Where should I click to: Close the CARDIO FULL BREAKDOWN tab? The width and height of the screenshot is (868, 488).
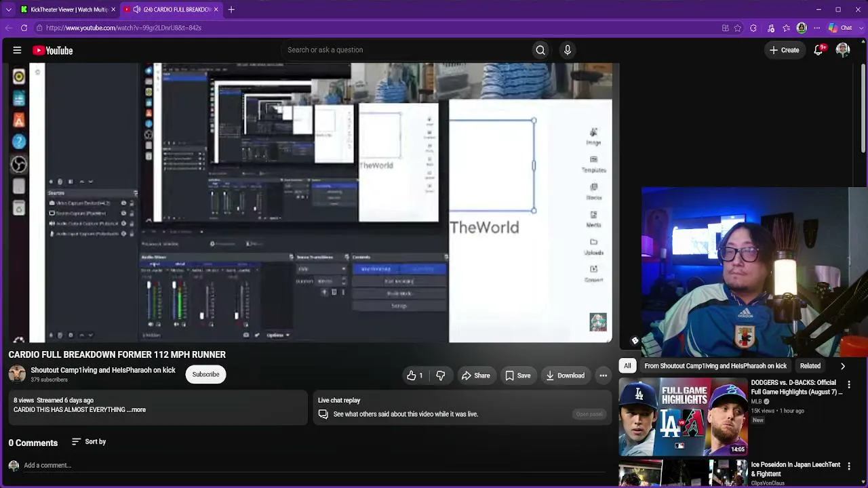216,9
